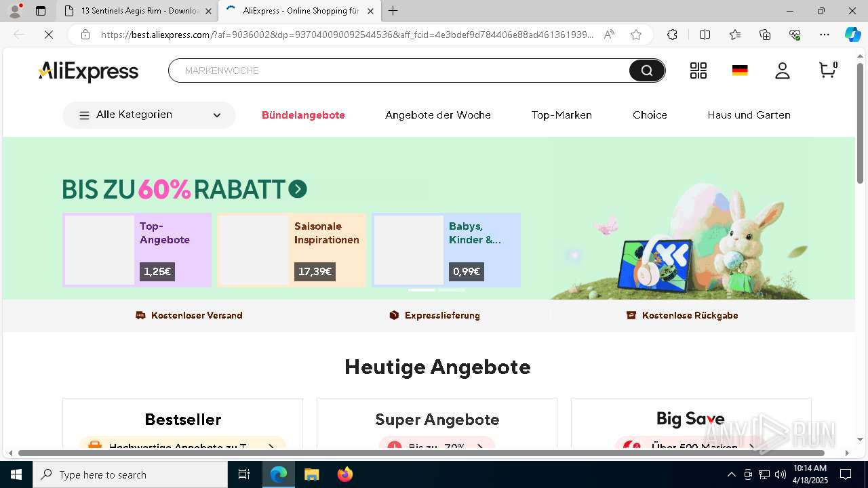Open Babys, Kinder 0,99€ card

click(446, 250)
